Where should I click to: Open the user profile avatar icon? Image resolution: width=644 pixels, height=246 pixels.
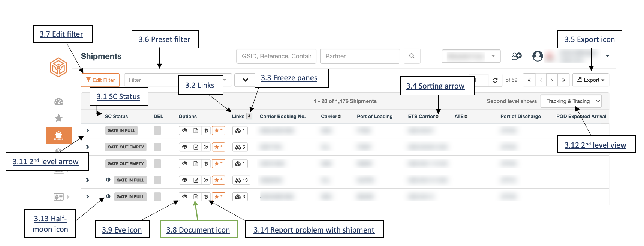click(538, 56)
